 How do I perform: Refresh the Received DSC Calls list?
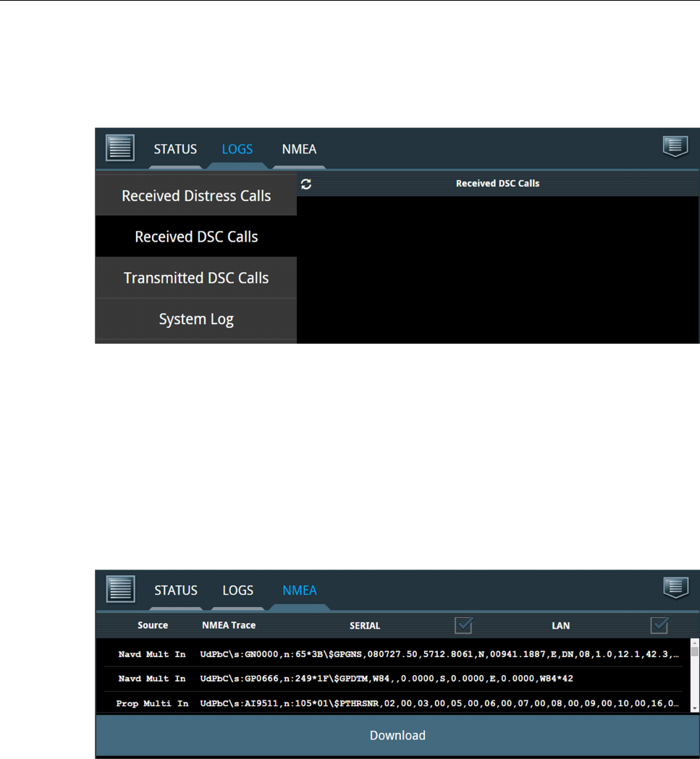pos(306,184)
